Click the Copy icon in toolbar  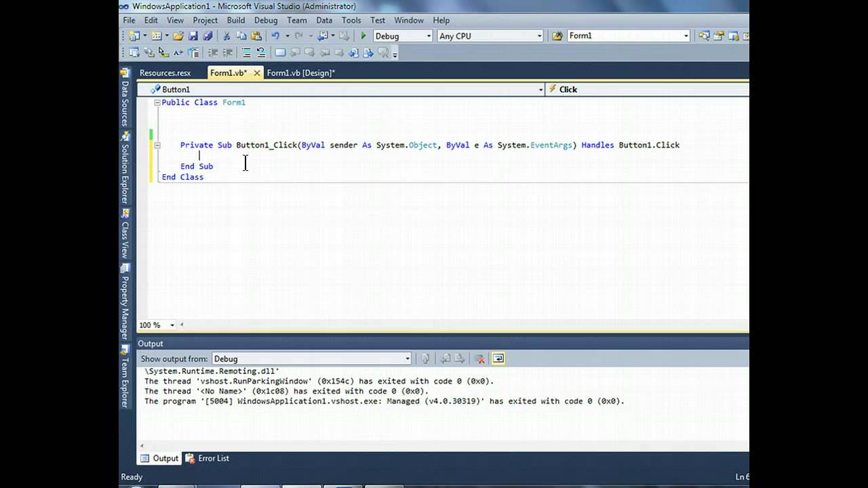click(241, 36)
